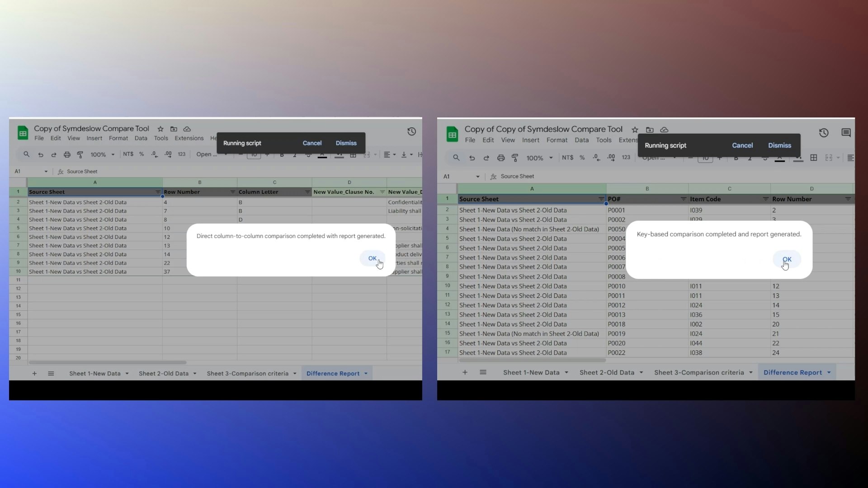Image resolution: width=868 pixels, height=488 pixels.
Task: Toggle italic formatting
Action: point(294,154)
